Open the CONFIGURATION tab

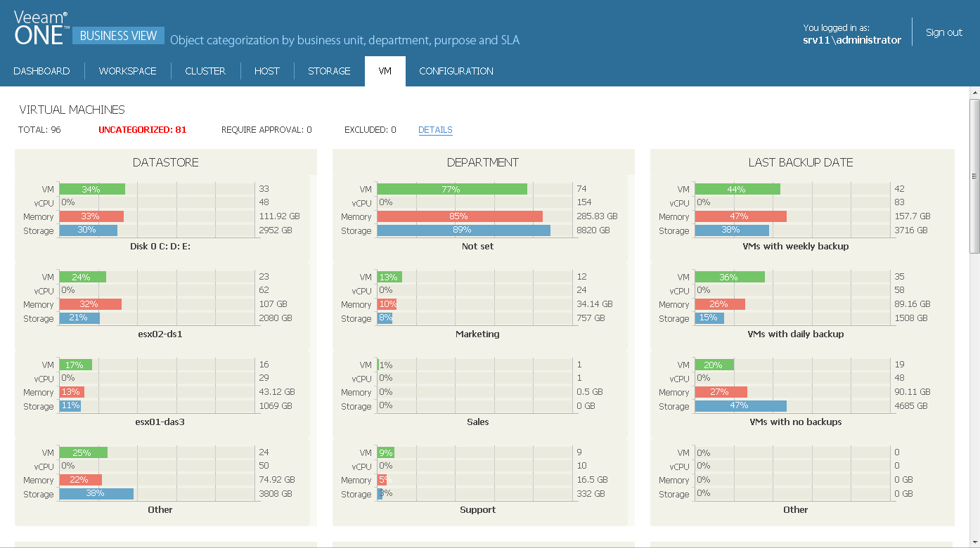pyautogui.click(x=456, y=71)
